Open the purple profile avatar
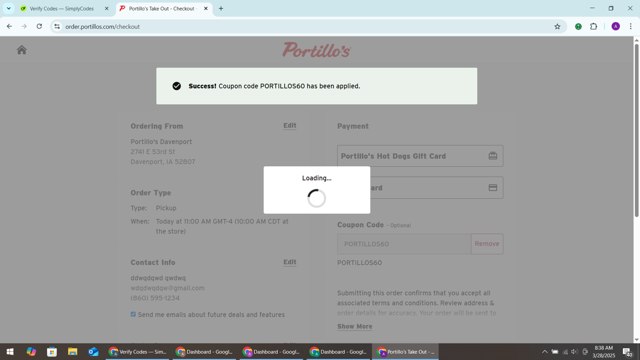The width and height of the screenshot is (640, 360). click(616, 27)
